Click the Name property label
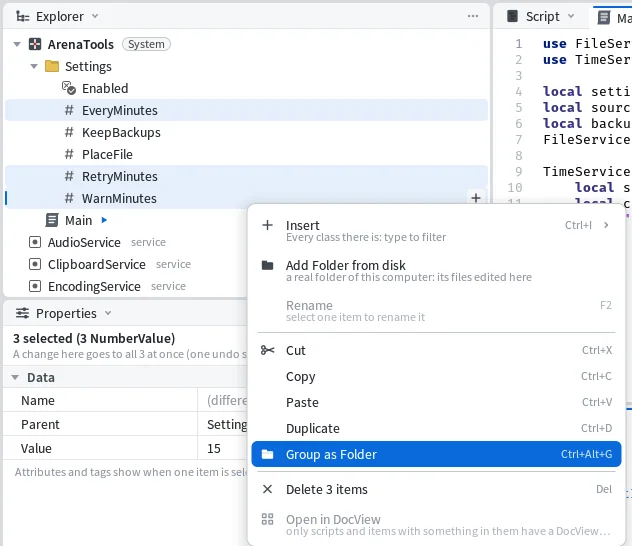This screenshot has width=632, height=546. click(38, 401)
